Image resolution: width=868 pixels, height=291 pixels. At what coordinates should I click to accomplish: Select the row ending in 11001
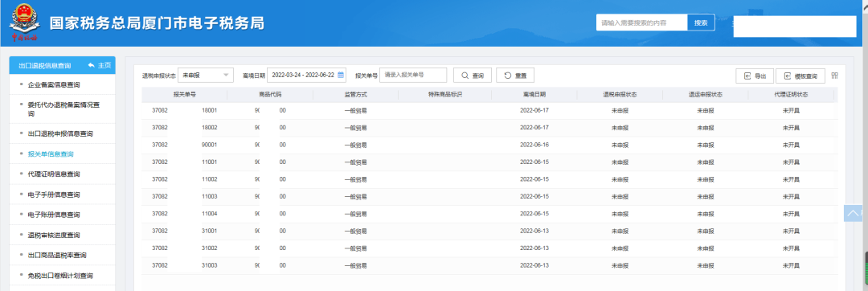coord(489,162)
